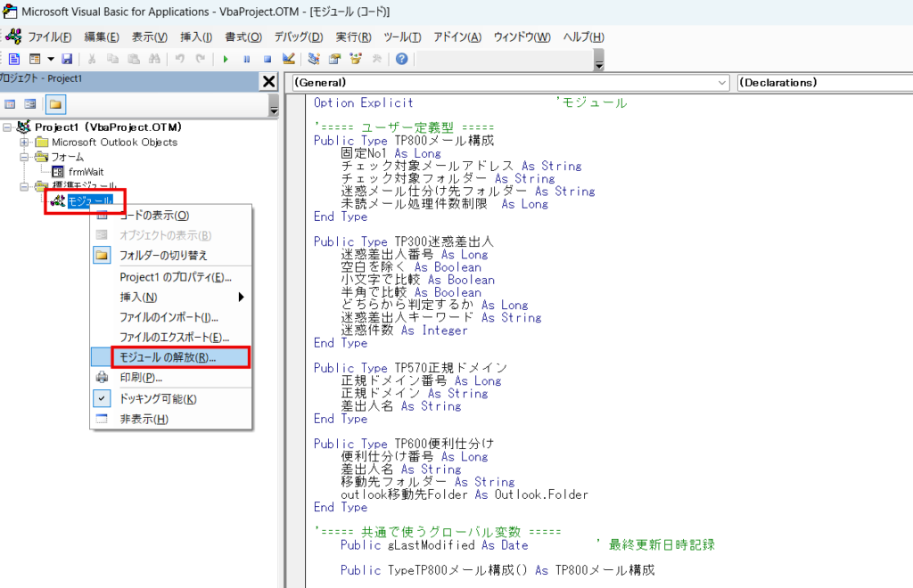
Task: Click the Save project toolbar icon
Action: 67,59
